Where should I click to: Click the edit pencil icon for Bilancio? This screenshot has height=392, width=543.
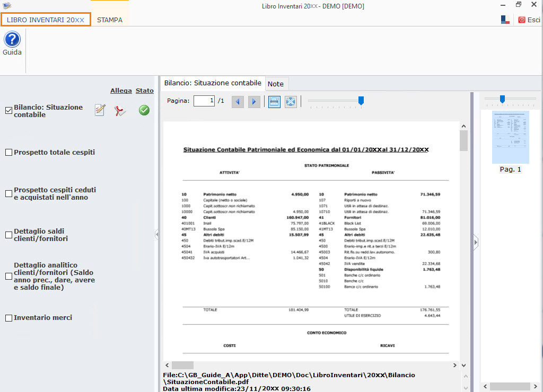click(100, 110)
